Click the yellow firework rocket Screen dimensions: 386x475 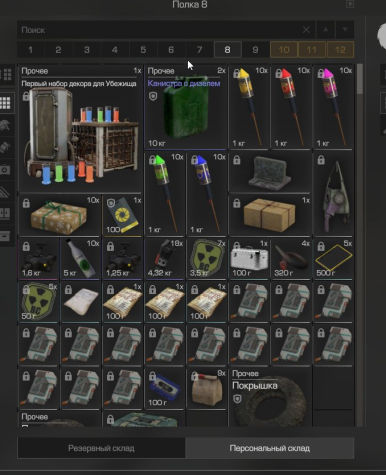point(249,107)
